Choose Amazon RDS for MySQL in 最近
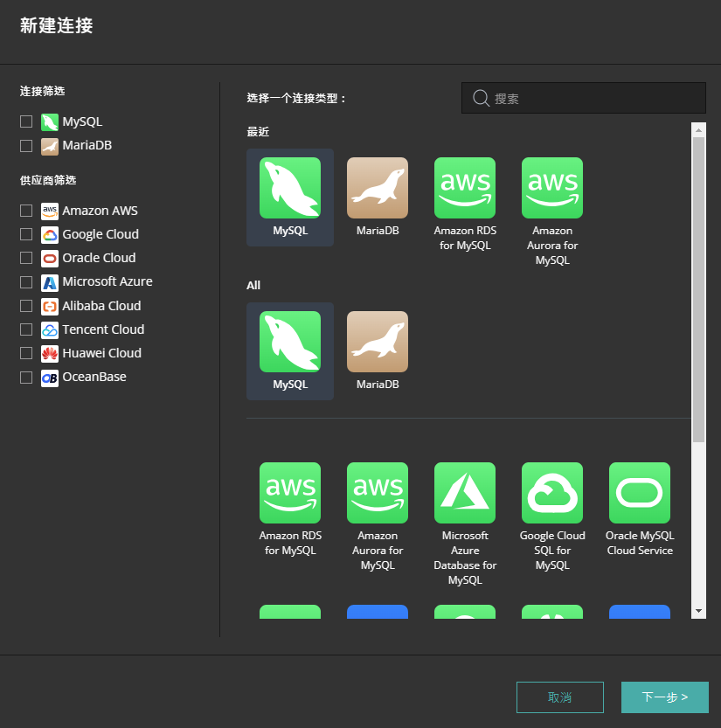This screenshot has width=721, height=728. 465,205
